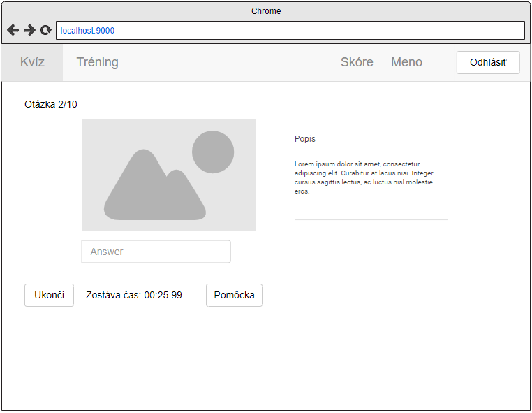Go to the Skóre page
The image size is (532, 413).
click(x=357, y=62)
